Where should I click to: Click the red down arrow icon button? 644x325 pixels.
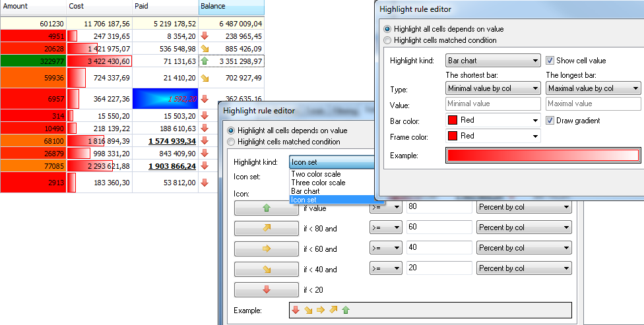(267, 290)
